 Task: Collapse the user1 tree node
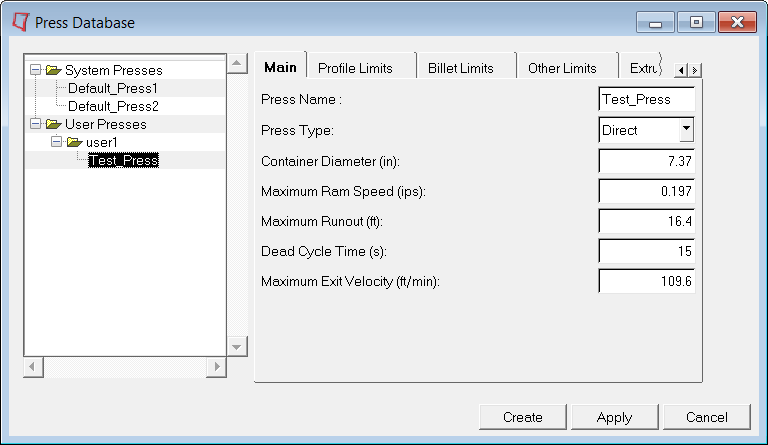pos(57,142)
